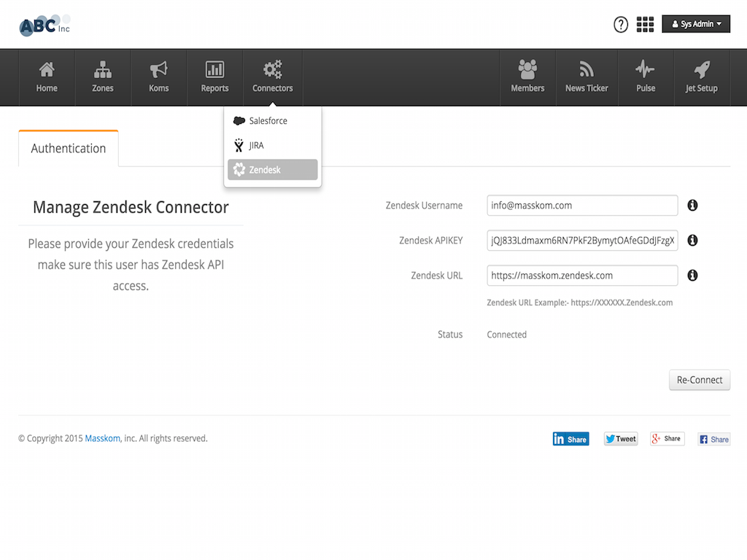
Task: Open the Members page
Action: (x=527, y=77)
